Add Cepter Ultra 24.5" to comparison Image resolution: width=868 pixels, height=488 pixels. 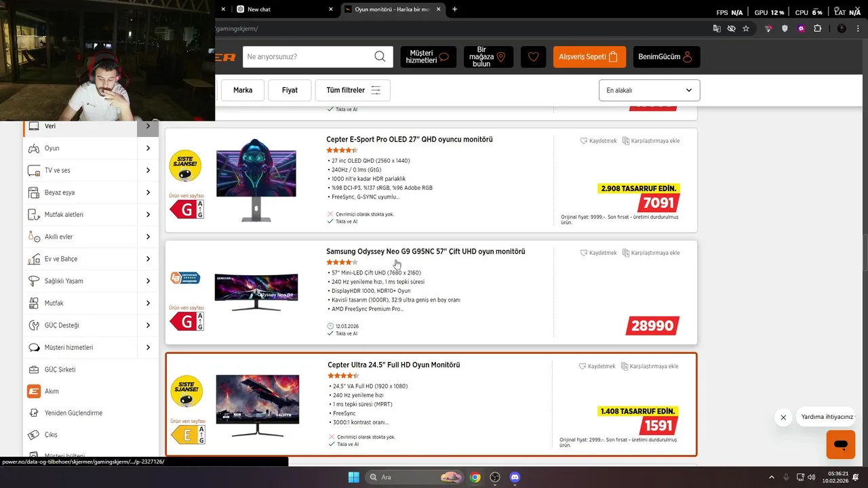click(650, 367)
